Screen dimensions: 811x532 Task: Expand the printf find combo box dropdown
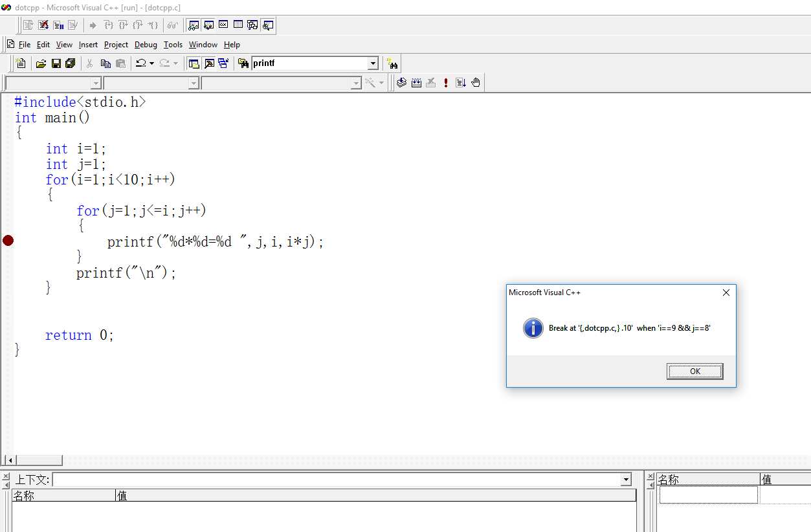[373, 63]
